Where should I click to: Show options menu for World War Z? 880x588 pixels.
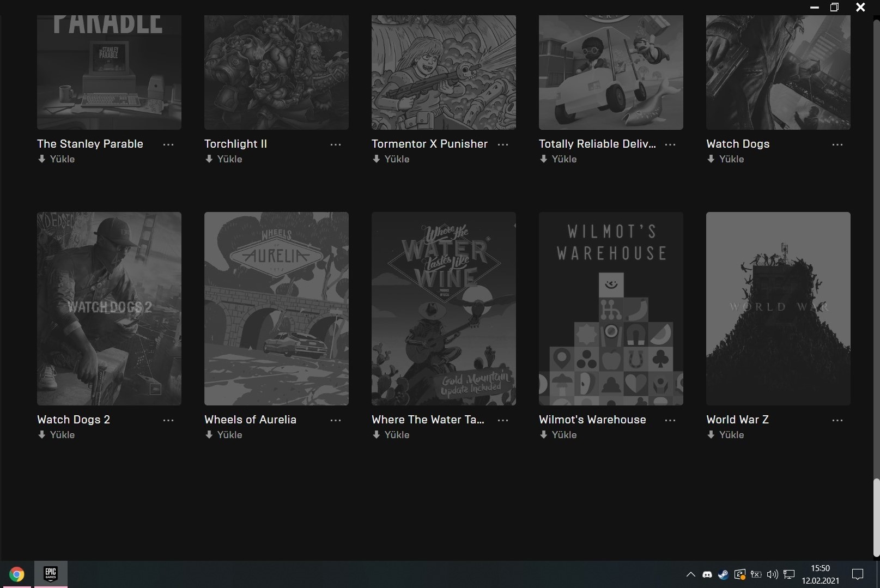tap(837, 420)
